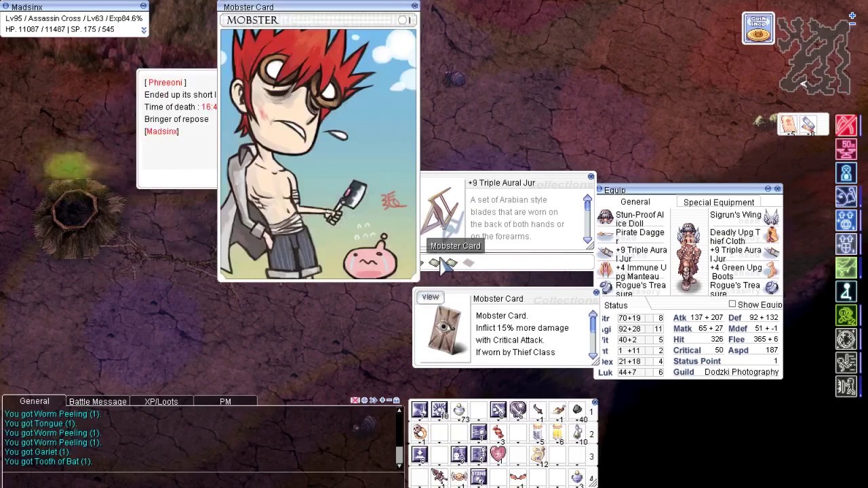Open dropdown arrow under stone count 40
Image resolution: width=868 pixels, height=488 pixels.
578,421
